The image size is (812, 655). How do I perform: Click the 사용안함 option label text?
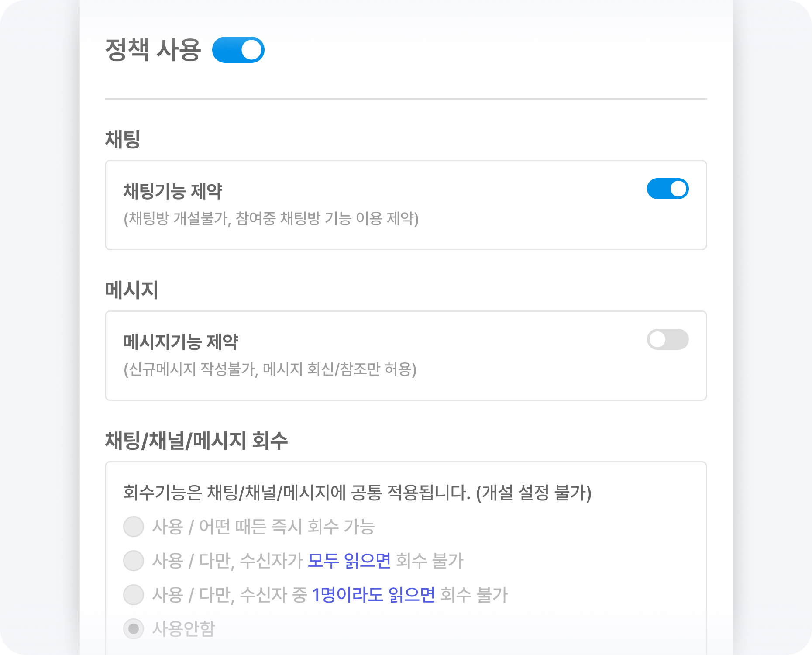click(183, 629)
